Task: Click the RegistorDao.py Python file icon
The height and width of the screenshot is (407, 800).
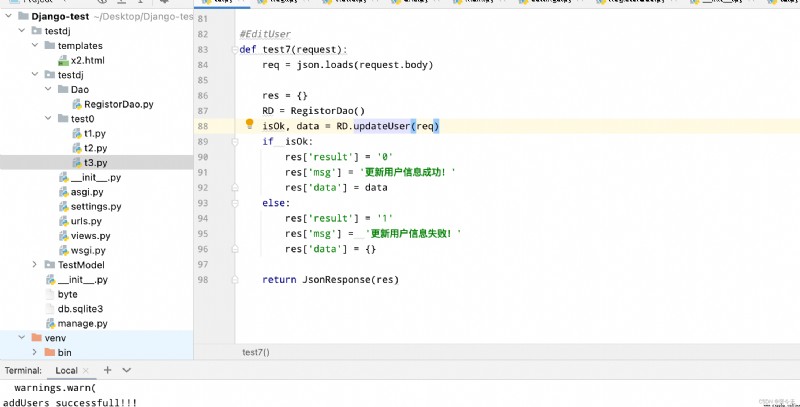Action: point(77,105)
